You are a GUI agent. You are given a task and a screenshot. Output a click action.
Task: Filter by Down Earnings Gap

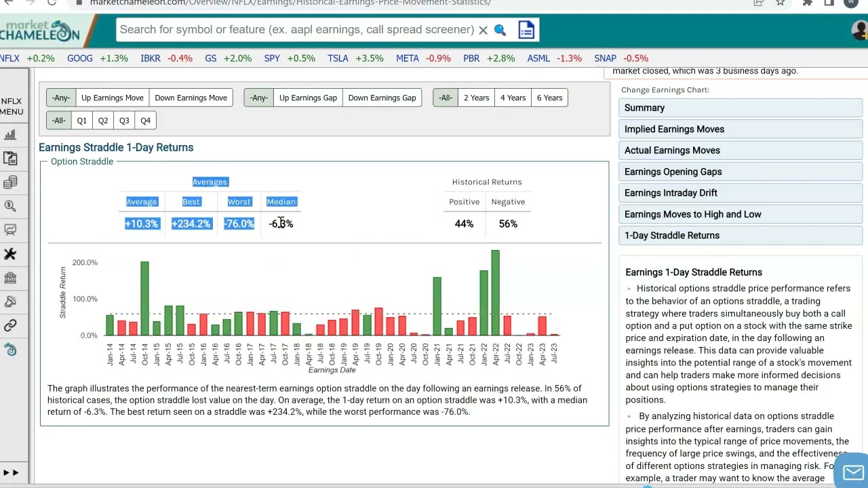tap(382, 98)
